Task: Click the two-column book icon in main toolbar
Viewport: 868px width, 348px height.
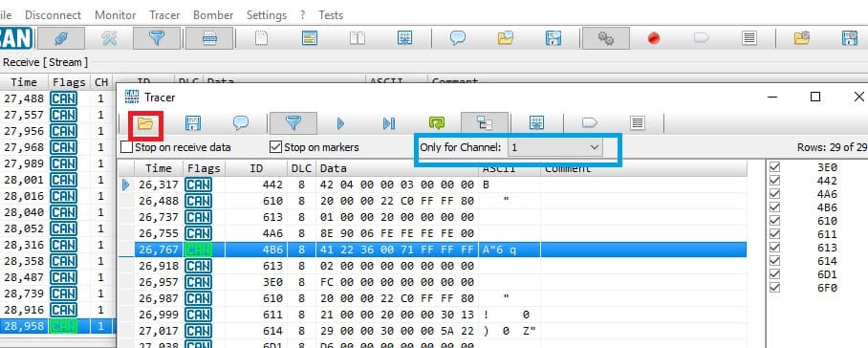Action: 358,38
